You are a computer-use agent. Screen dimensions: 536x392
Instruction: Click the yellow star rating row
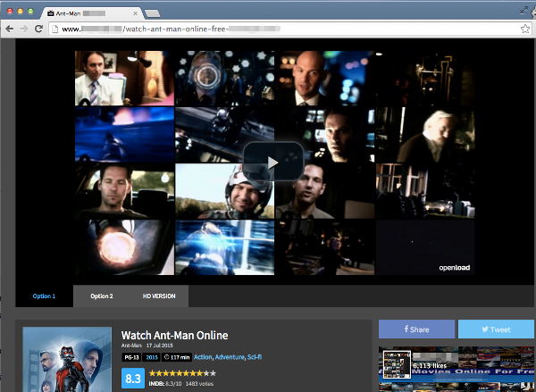(x=182, y=373)
